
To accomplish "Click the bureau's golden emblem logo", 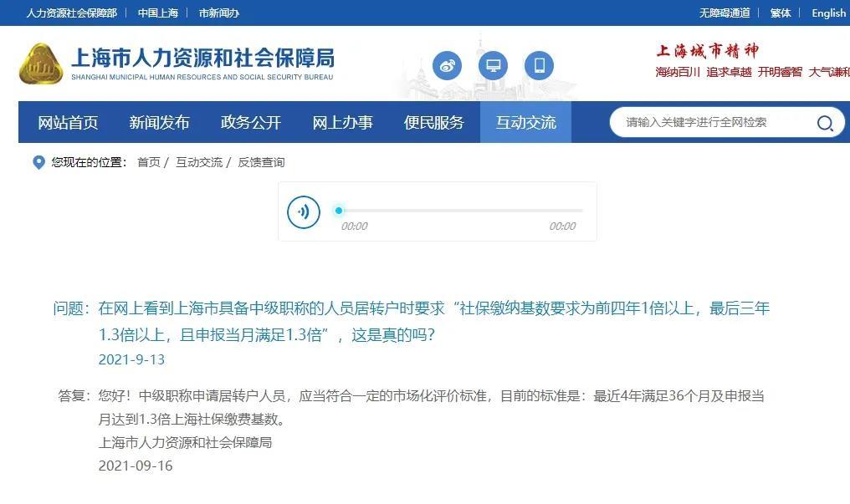I will click(41, 64).
